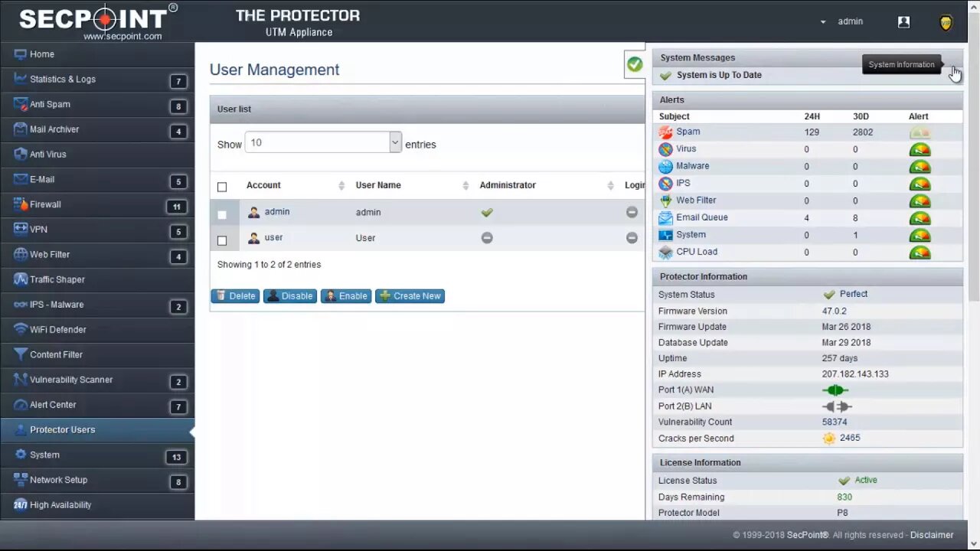Screen dimensions: 980x551
Task: Click the Malware globe icon in Alerts
Action: pos(665,166)
